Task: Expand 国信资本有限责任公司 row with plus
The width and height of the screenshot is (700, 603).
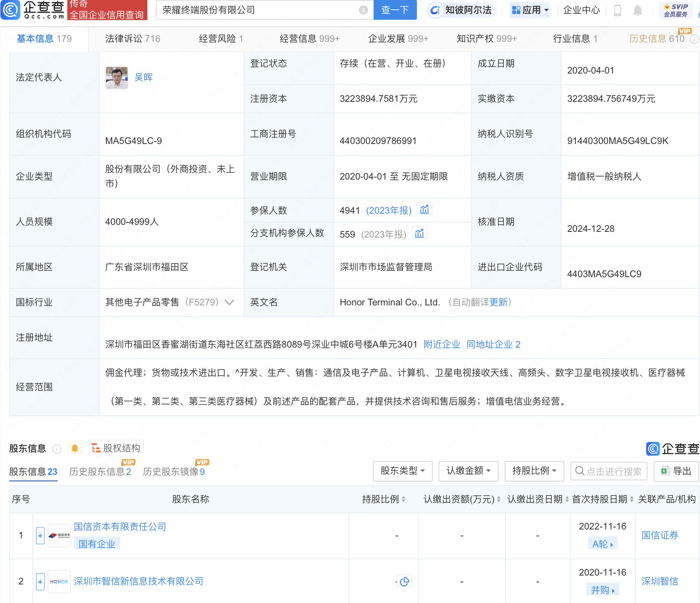Action: pyautogui.click(x=40, y=536)
